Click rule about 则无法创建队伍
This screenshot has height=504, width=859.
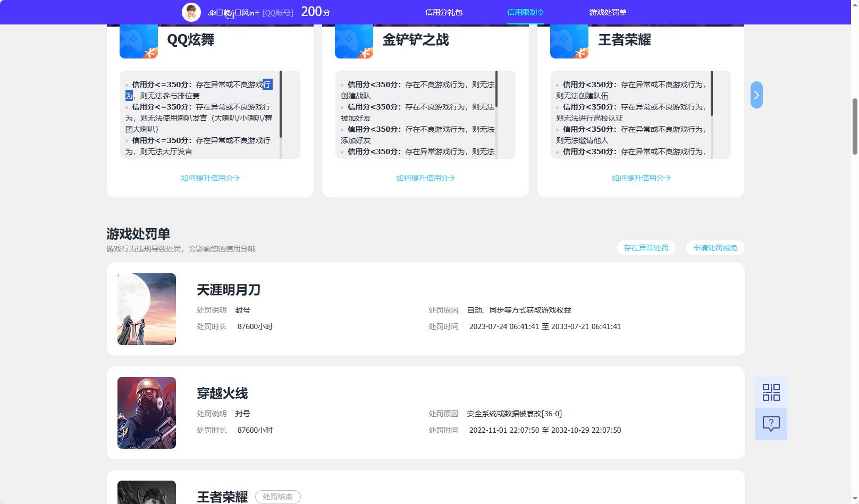point(631,90)
